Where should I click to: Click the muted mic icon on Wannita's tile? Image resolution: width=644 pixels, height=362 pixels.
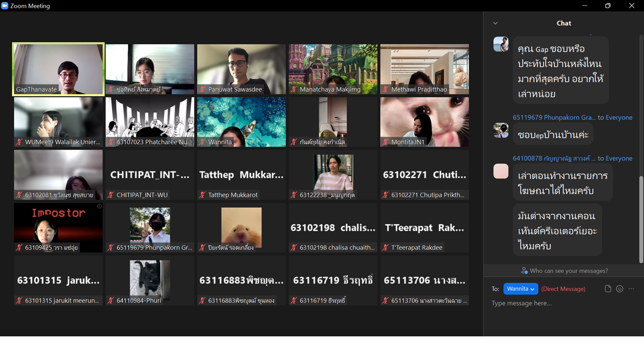pyautogui.click(x=202, y=142)
